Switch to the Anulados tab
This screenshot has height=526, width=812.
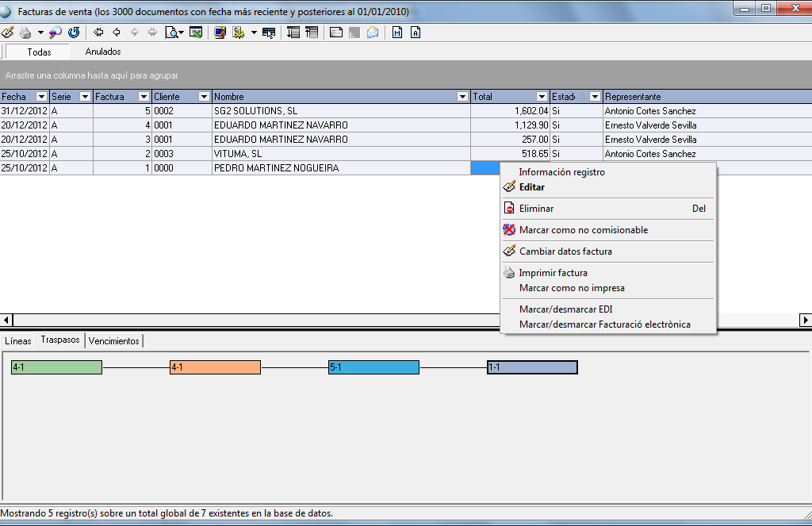tap(103, 52)
